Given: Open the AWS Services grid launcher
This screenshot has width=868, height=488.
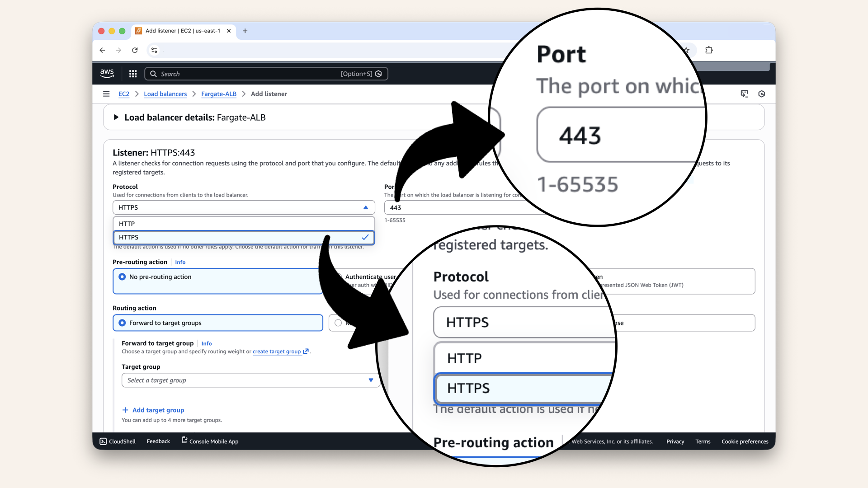Looking at the screenshot, I should click(x=132, y=73).
